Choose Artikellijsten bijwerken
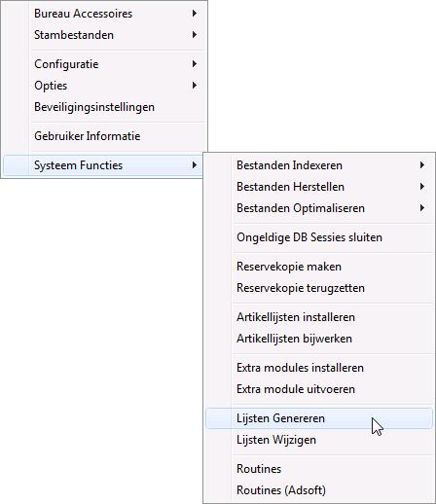The height and width of the screenshot is (504, 436). (319, 339)
